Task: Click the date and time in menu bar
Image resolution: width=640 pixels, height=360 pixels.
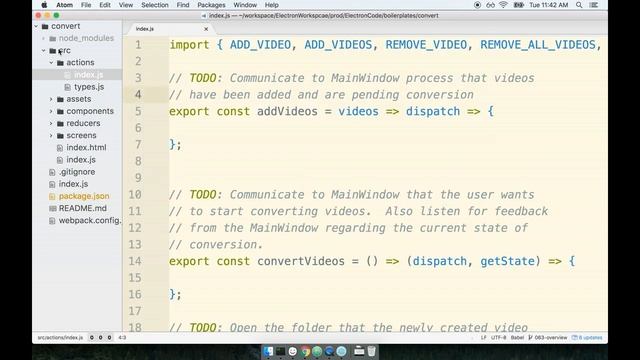Action: coord(549,5)
